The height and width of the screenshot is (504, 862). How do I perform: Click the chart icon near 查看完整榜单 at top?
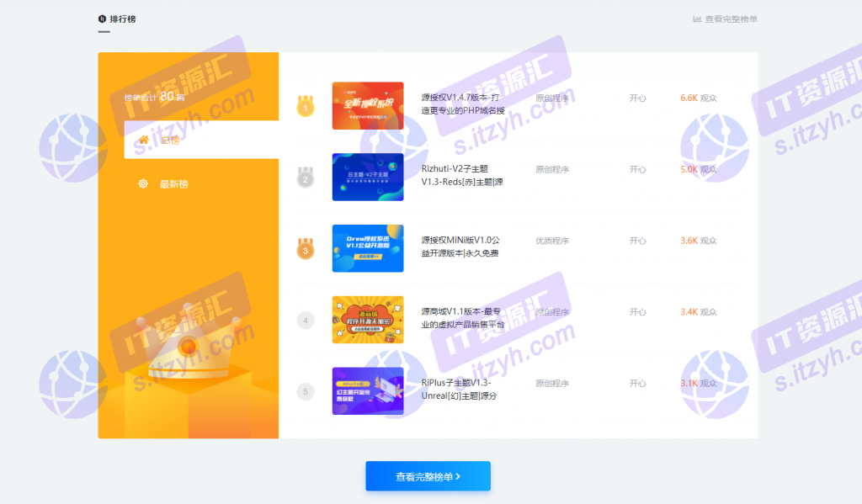coord(697,19)
